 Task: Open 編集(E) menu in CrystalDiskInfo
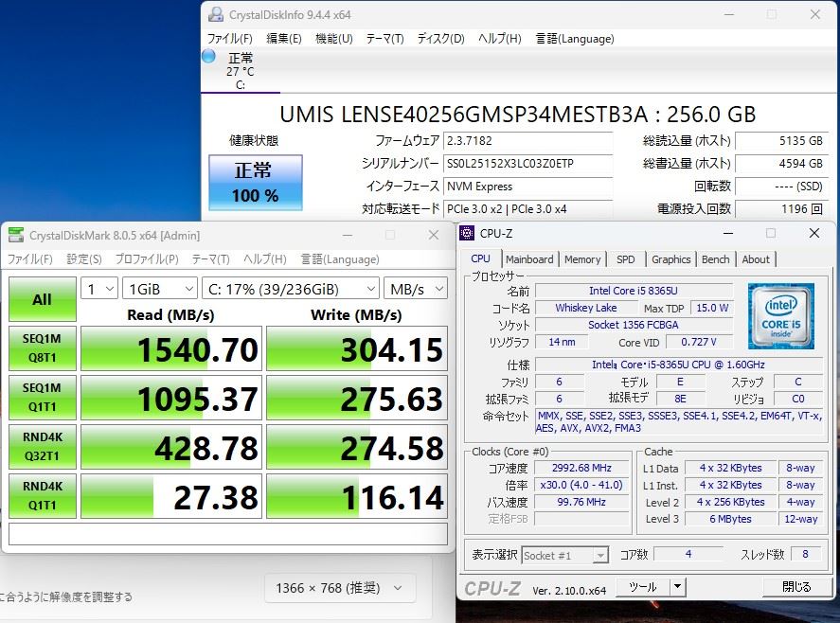click(x=284, y=39)
